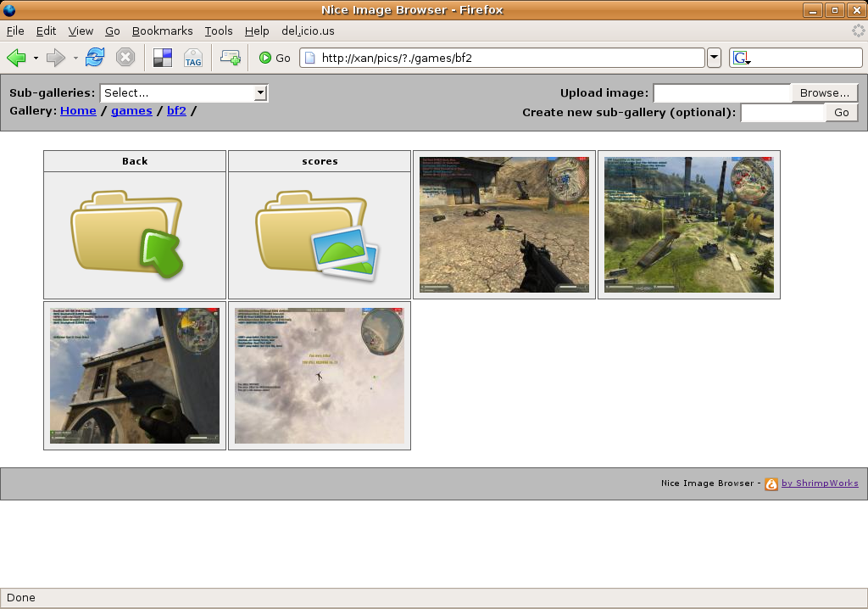Image resolution: width=868 pixels, height=609 pixels.
Task: Open the Bookmarks menu
Action: [x=162, y=31]
